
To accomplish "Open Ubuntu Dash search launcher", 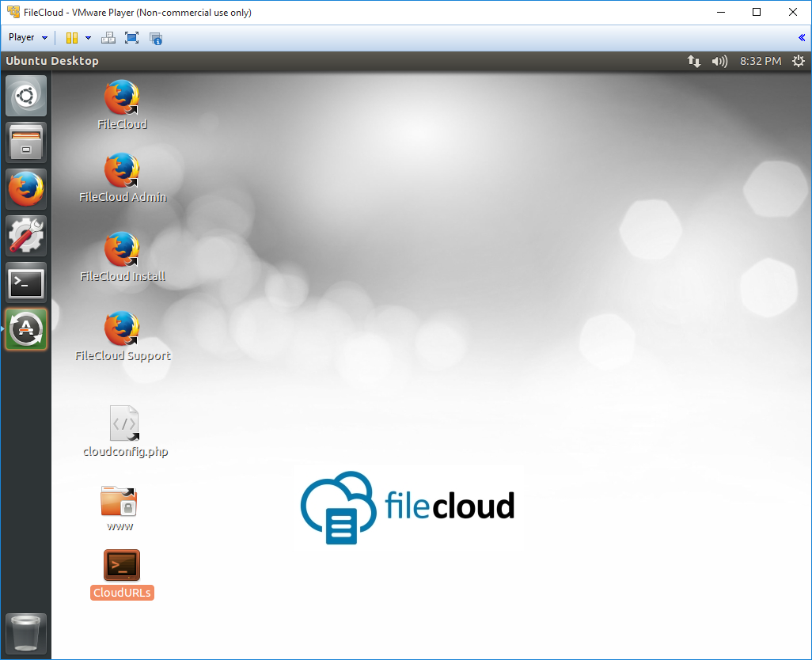I will click(x=26, y=96).
